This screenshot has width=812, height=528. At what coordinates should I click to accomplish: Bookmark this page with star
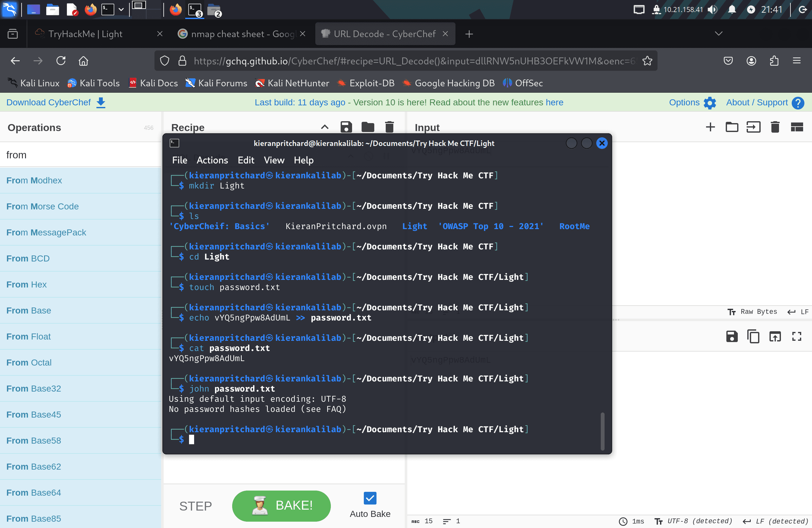pyautogui.click(x=647, y=61)
